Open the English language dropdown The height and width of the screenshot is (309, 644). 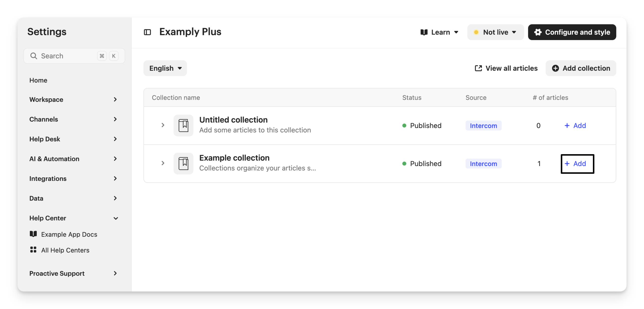(165, 68)
